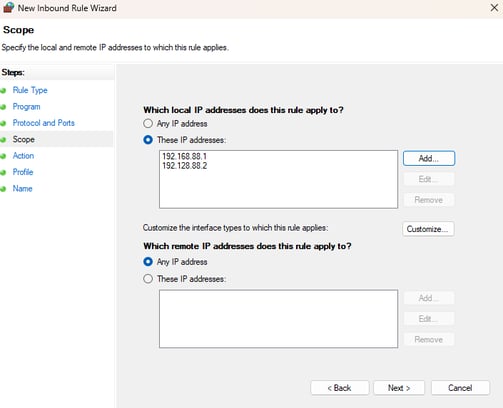
Task: Close the New Inbound Rule Wizard window
Action: tap(494, 8)
